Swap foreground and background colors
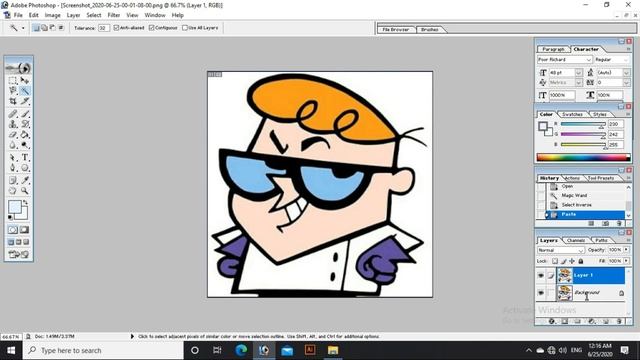 [x=25, y=202]
